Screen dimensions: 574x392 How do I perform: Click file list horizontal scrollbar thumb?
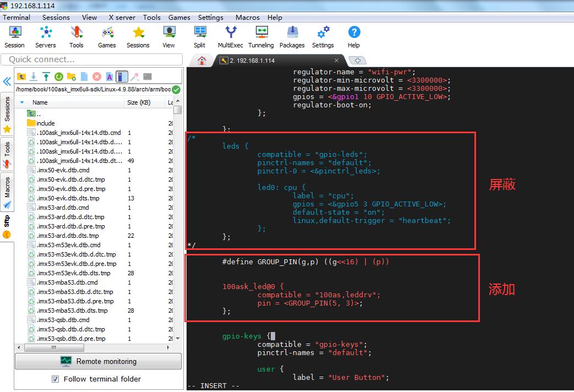point(54,347)
